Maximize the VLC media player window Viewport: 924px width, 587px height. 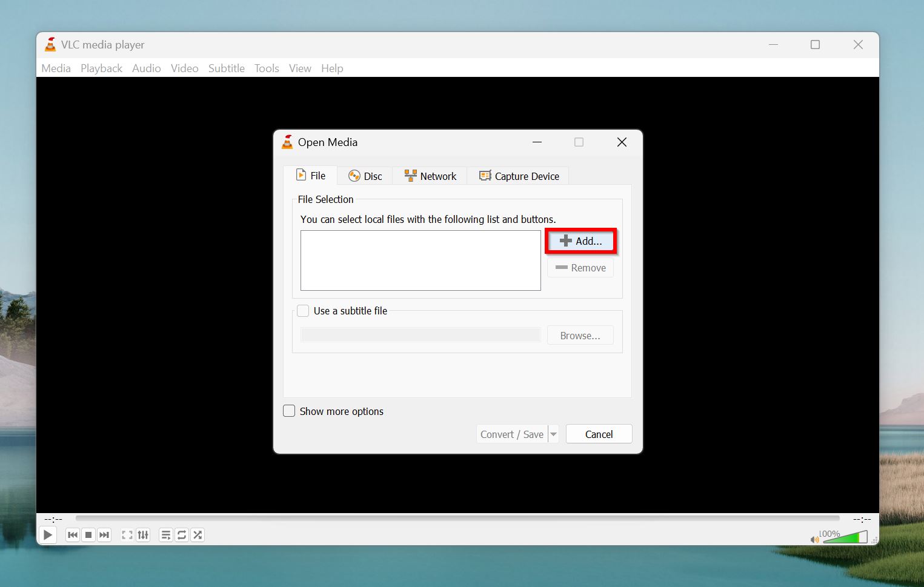[816, 45]
